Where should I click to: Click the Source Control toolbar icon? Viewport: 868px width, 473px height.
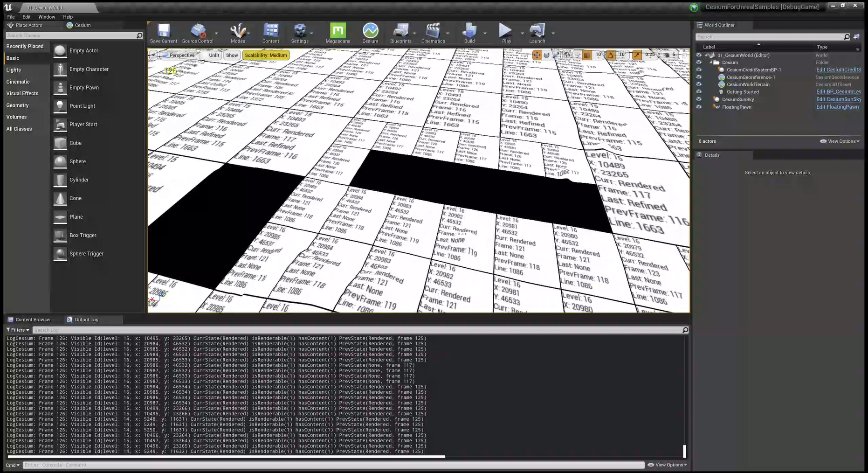point(198,32)
